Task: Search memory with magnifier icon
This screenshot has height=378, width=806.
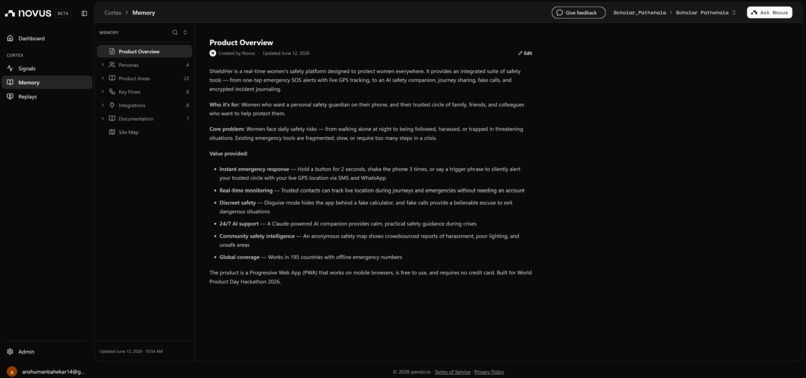Action: pyautogui.click(x=175, y=32)
